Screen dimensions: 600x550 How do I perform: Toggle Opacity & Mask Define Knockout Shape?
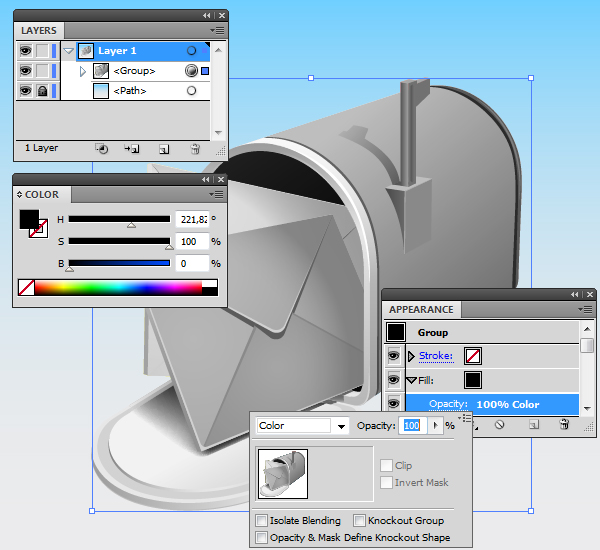point(262,538)
